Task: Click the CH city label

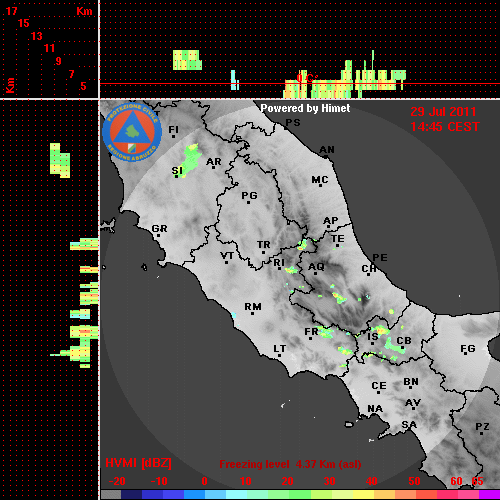Action: pyautogui.click(x=369, y=268)
